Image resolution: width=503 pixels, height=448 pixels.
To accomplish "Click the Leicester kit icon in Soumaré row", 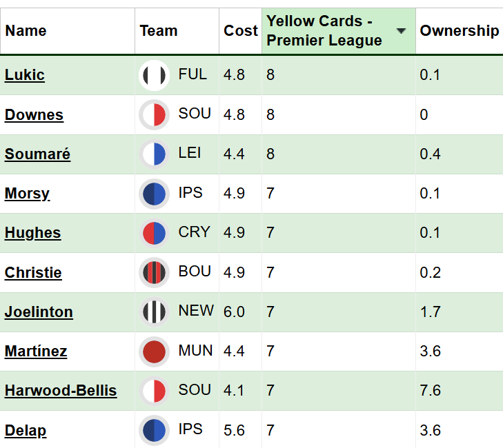I will (x=154, y=154).
